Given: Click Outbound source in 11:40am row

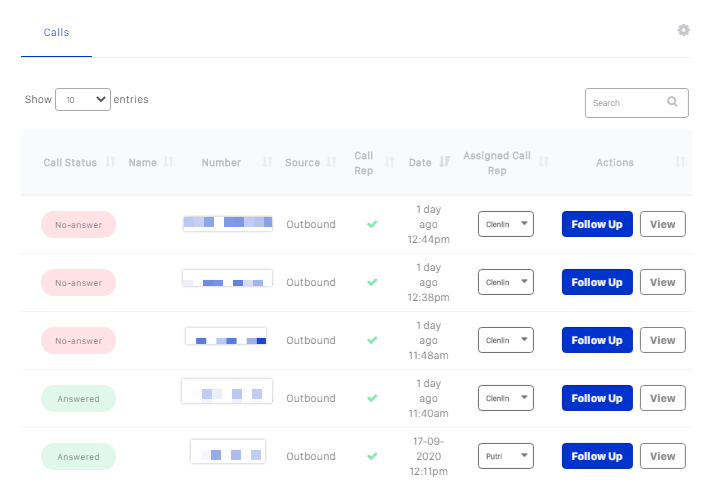Looking at the screenshot, I should coord(311,398).
